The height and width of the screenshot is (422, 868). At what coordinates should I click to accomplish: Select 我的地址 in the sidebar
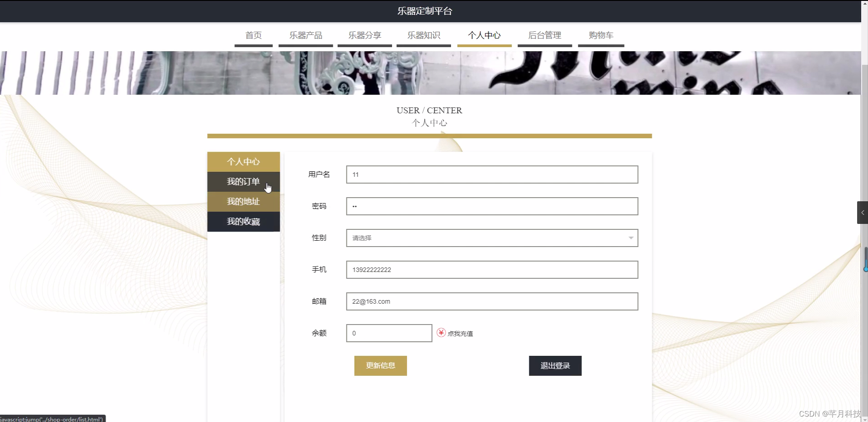[x=243, y=201]
